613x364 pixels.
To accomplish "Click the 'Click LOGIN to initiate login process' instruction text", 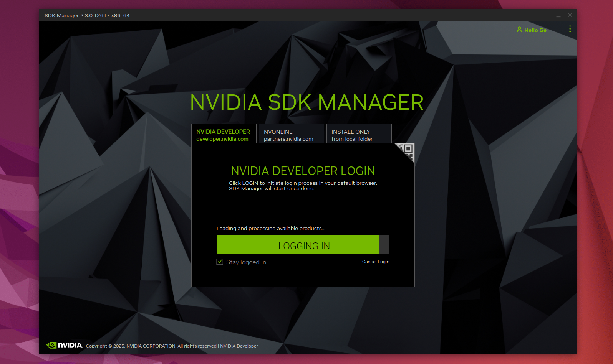I will (303, 186).
